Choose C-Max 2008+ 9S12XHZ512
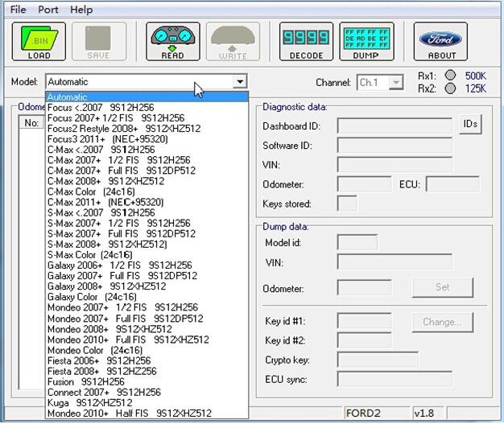504x424 pixels. point(147,181)
